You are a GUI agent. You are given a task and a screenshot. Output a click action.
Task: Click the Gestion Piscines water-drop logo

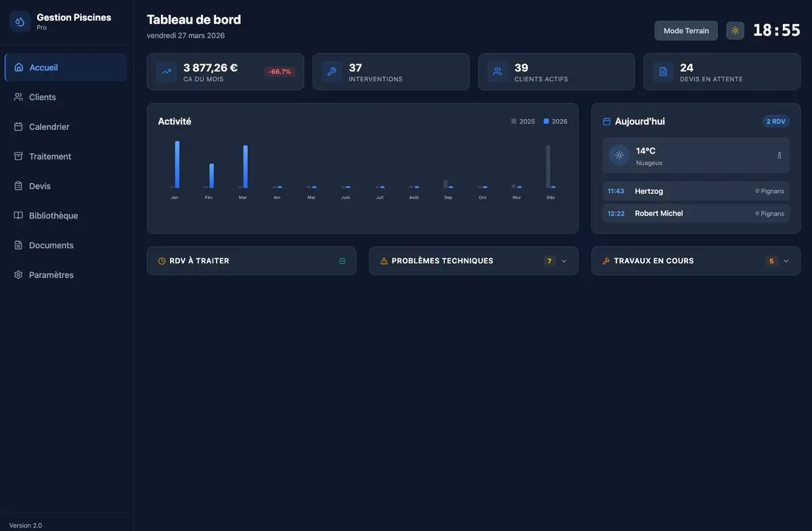(20, 22)
